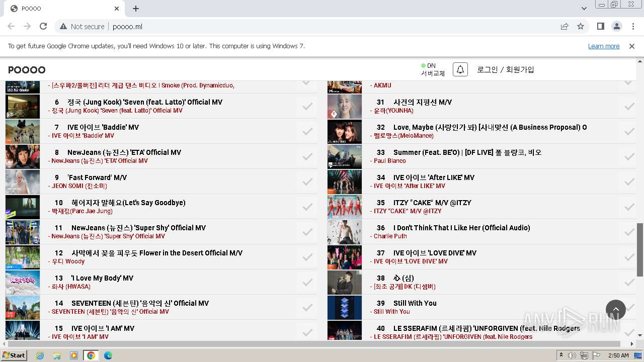
Task: Open the Windows Start menu
Action: (x=14, y=355)
